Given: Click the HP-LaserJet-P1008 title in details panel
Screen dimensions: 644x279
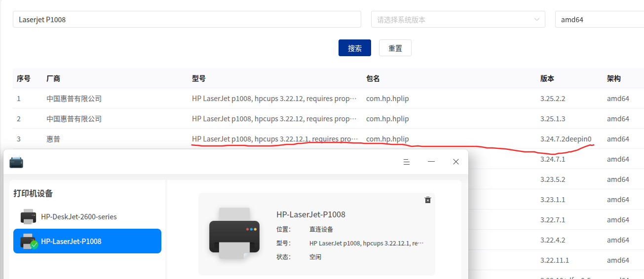Looking at the screenshot, I should (x=311, y=214).
